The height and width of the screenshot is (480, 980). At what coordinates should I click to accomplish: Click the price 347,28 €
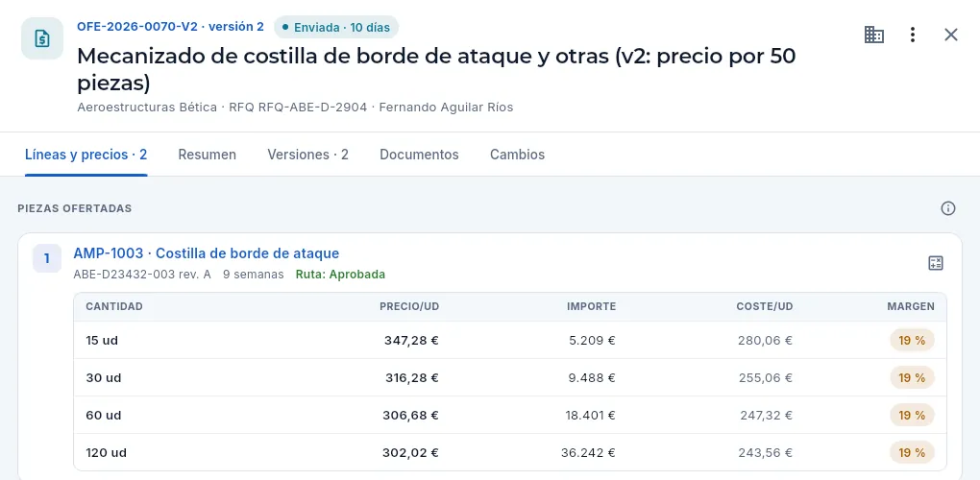point(411,341)
